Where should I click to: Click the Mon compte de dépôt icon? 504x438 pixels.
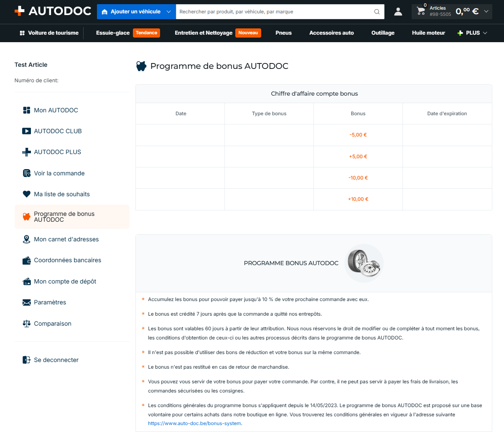tap(27, 281)
